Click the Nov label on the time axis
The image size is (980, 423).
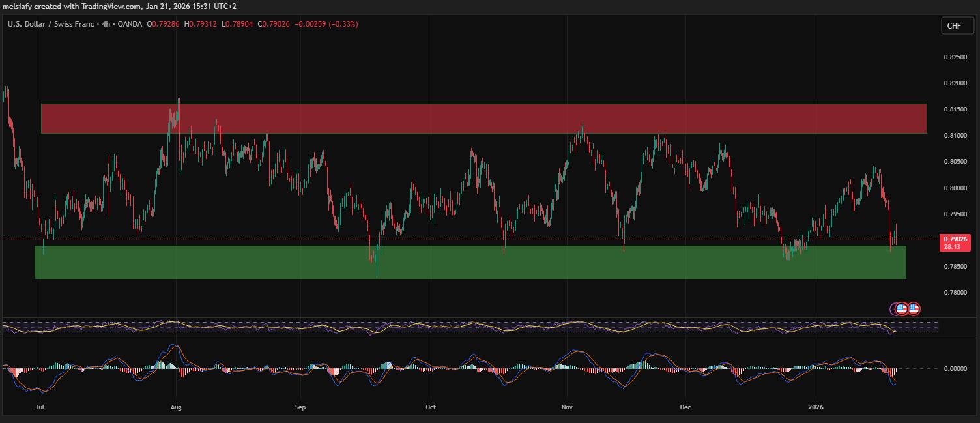[568, 407]
